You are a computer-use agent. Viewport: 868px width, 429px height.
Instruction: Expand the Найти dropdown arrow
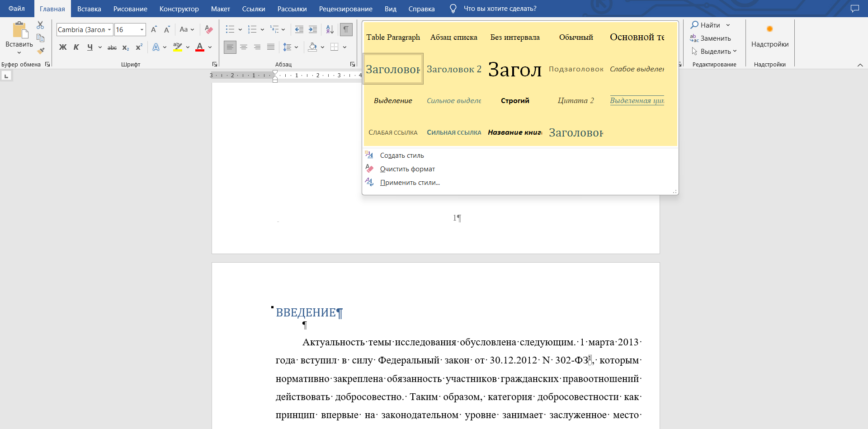click(728, 25)
